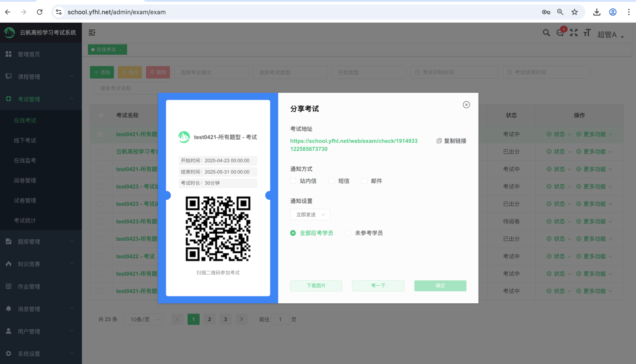
Task: Click the exam QR code image
Action: coord(218,229)
